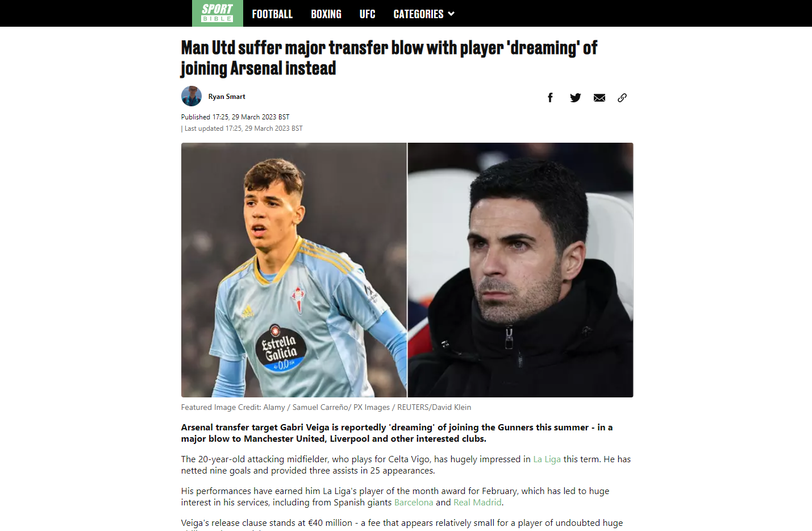The height and width of the screenshot is (531, 812).
Task: Open the Boxing menu item
Action: coord(326,14)
